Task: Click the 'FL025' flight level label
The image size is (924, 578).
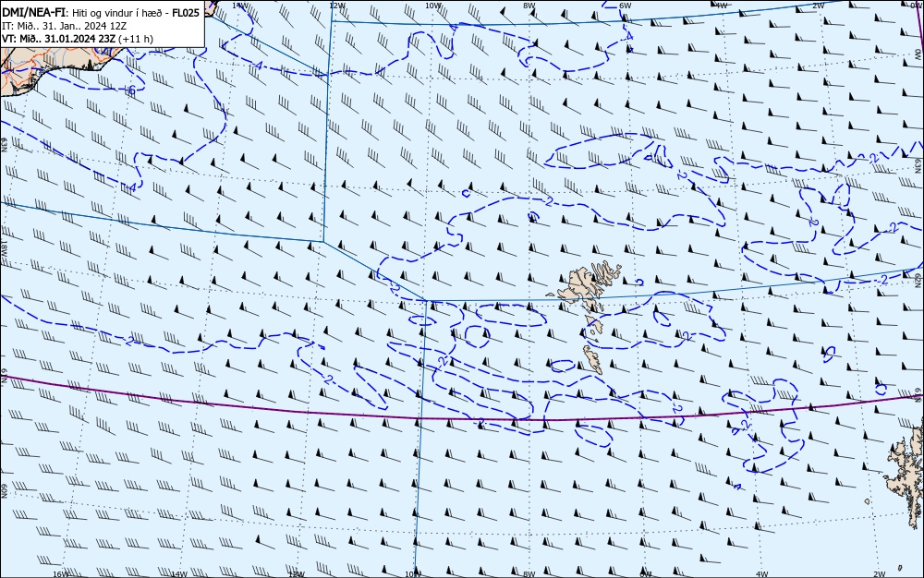Action: [x=185, y=12]
